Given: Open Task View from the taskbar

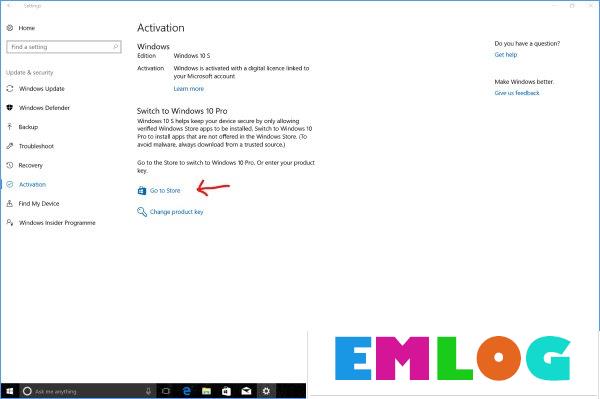Looking at the screenshot, I should click(166, 391).
